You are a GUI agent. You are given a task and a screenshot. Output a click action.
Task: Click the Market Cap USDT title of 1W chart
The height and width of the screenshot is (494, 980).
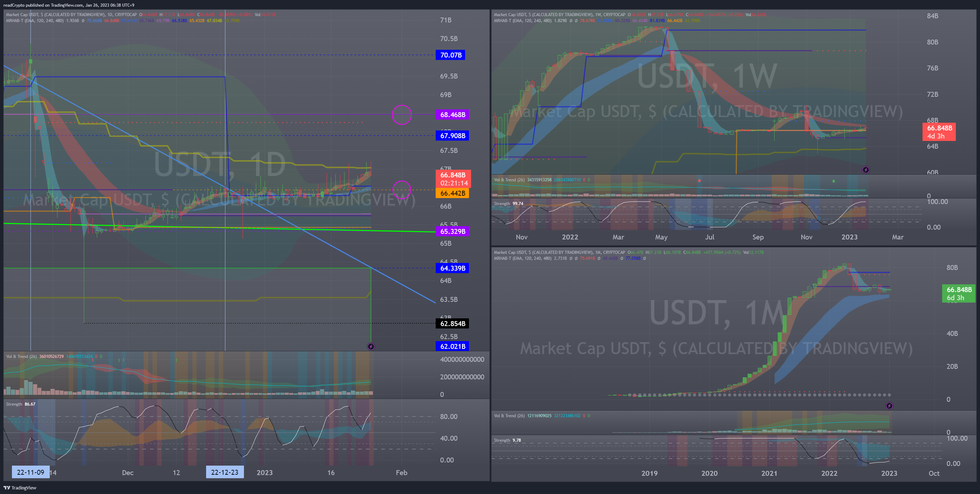559,15
